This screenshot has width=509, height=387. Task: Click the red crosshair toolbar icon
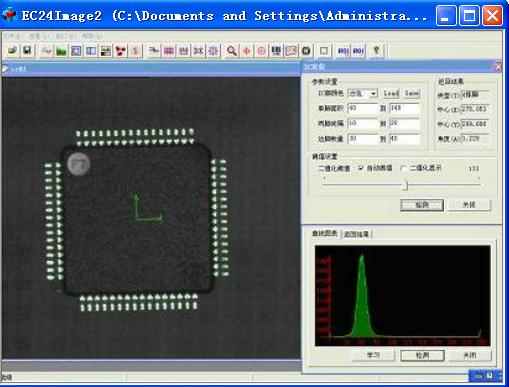click(247, 51)
